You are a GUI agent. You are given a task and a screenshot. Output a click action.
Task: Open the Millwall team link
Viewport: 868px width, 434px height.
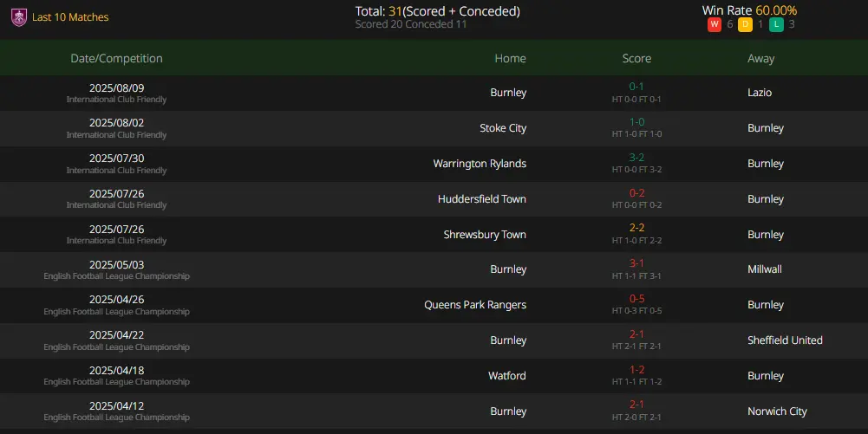[765, 269]
